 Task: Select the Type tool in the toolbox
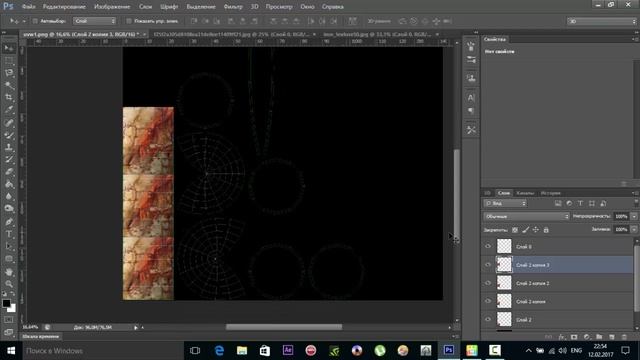[x=9, y=234]
